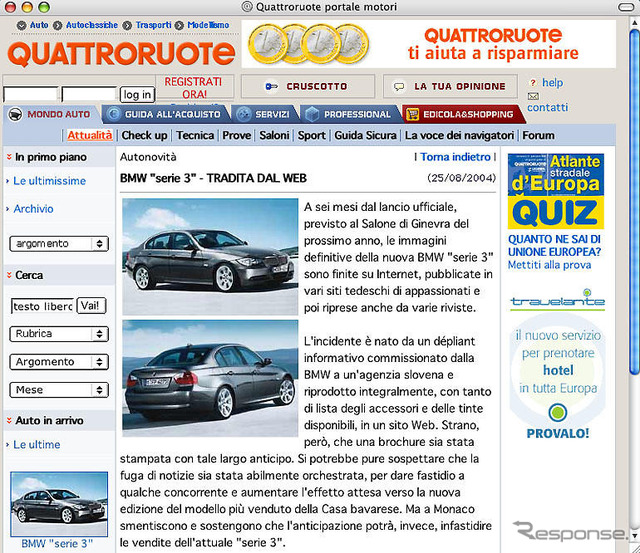Screen dimensions: 640x553
Task: Click the arrow bullet before Trasporti link
Action: coord(127,25)
